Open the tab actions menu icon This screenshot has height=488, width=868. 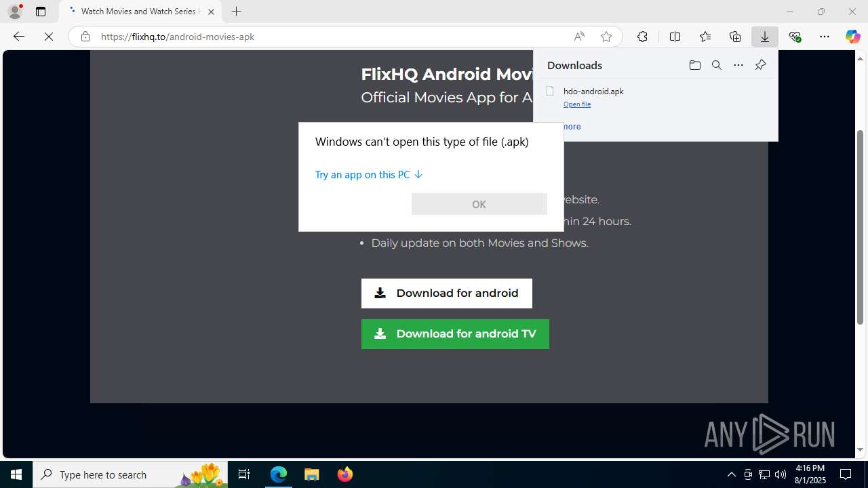click(x=41, y=12)
